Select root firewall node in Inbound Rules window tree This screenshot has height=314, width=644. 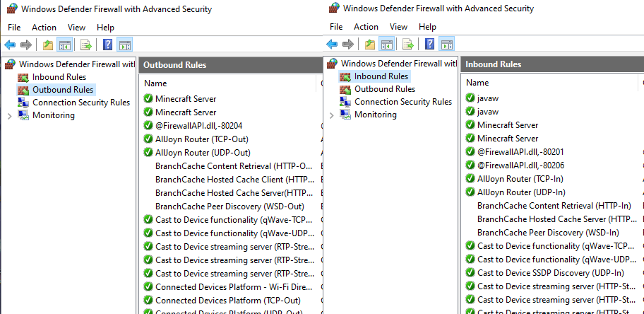point(398,64)
